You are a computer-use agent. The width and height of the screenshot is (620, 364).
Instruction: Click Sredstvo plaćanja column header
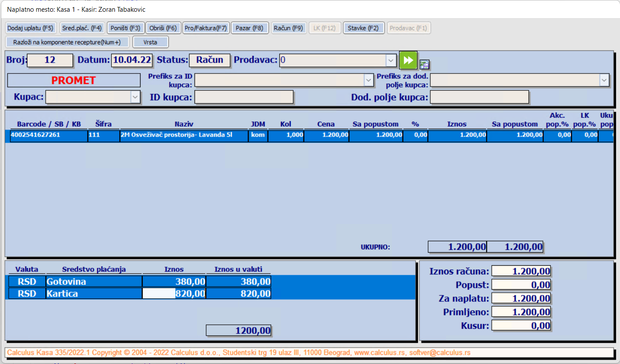coord(94,269)
